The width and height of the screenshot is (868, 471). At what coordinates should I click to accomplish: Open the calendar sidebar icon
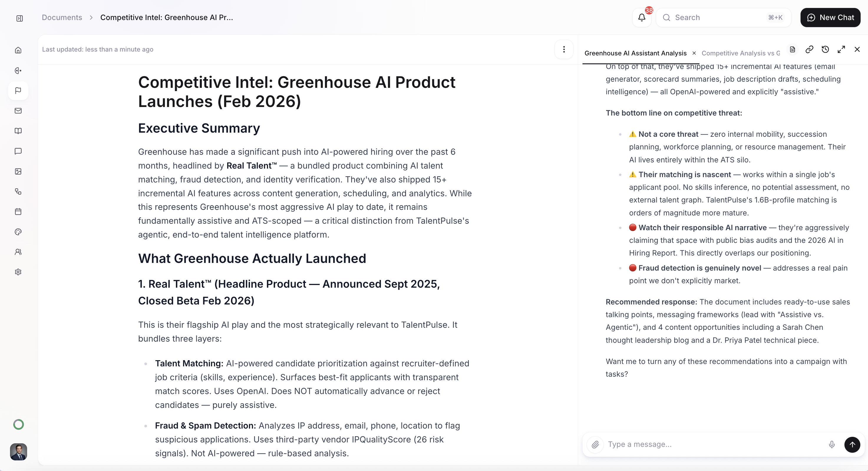(18, 211)
